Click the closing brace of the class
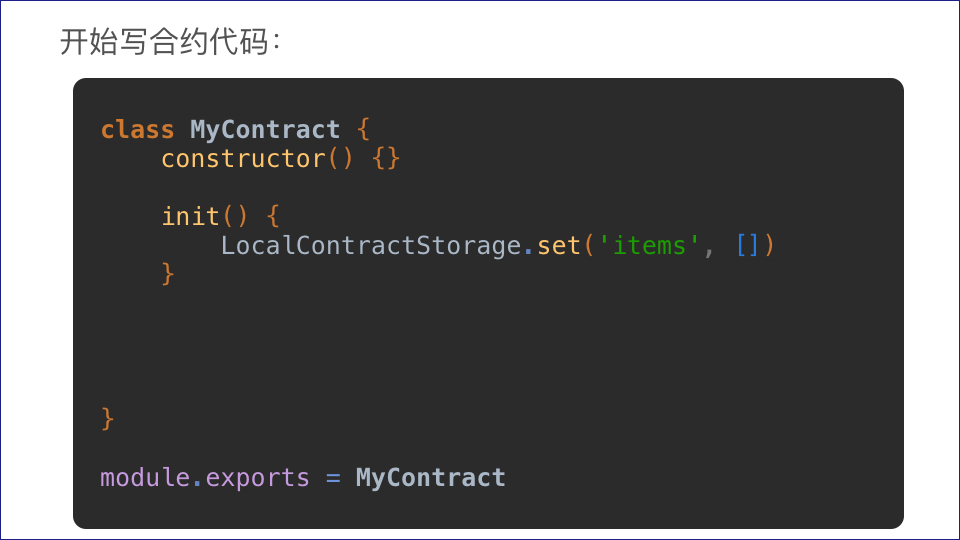Screen dimensions: 960x540 (x=108, y=418)
